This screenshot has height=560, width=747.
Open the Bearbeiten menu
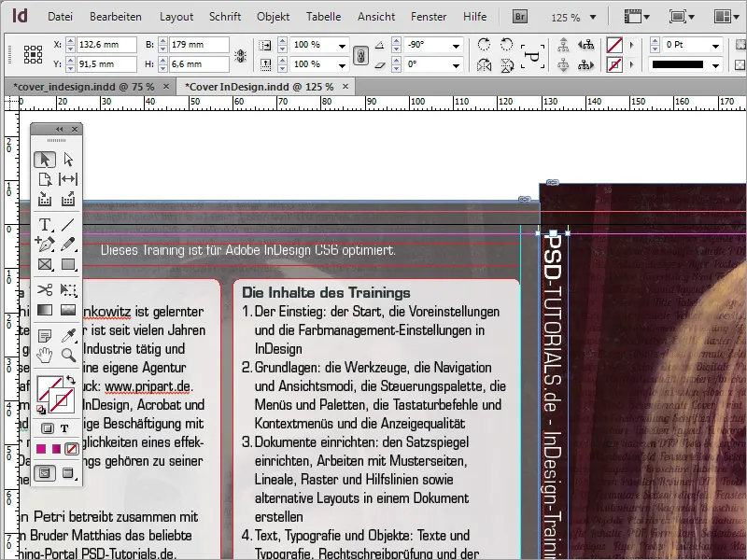coord(115,17)
